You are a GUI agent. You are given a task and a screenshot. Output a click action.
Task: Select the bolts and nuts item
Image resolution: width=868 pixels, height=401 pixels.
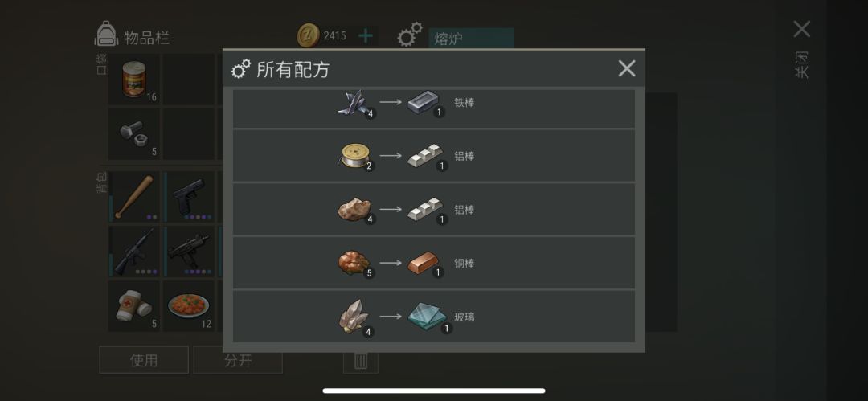pos(133,133)
